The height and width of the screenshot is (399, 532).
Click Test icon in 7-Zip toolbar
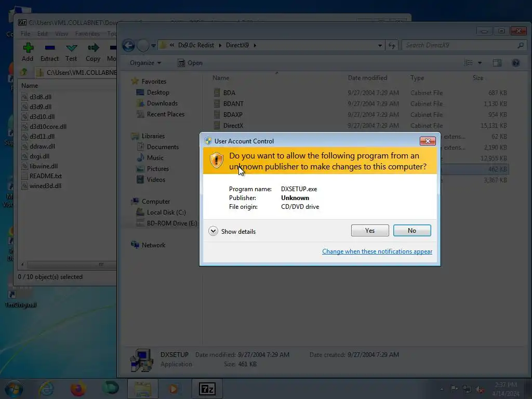coord(71,48)
